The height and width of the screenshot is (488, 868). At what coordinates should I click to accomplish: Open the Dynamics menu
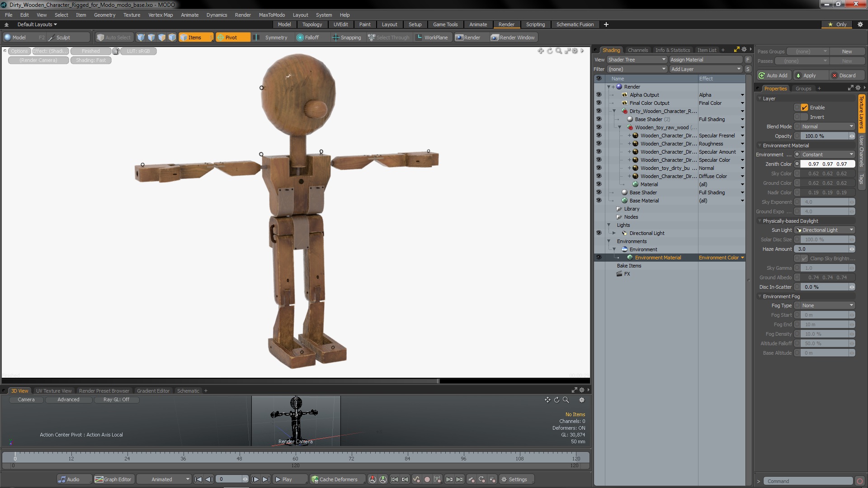click(217, 15)
